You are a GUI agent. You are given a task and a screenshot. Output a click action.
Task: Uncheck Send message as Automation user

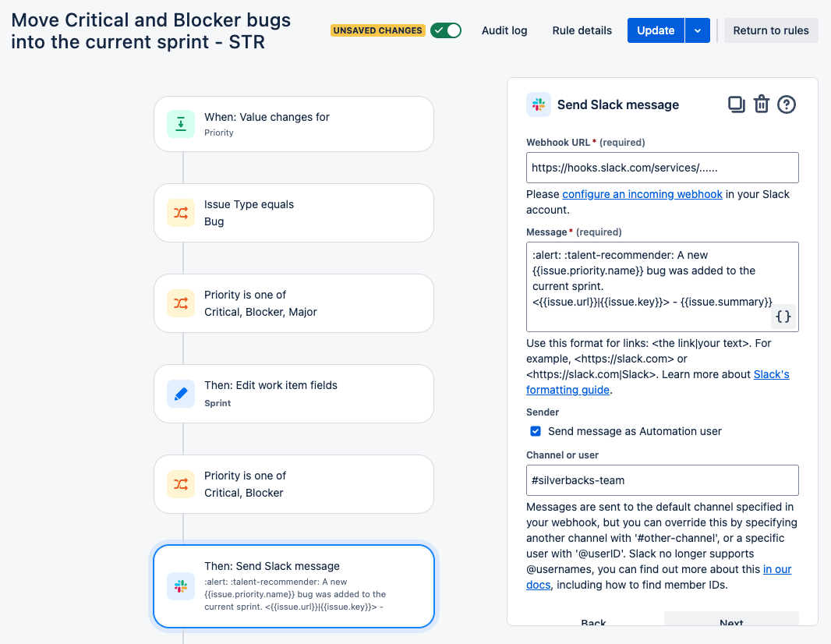[x=536, y=431]
